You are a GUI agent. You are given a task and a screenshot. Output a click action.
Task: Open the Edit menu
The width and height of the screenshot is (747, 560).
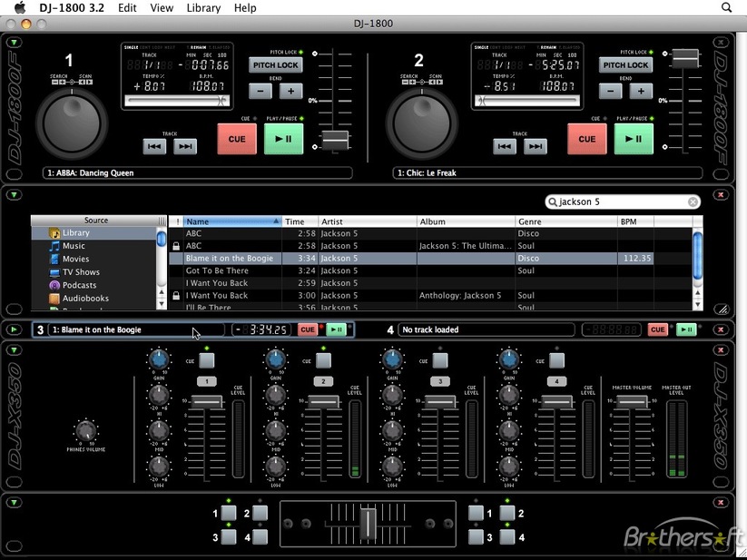pos(127,8)
